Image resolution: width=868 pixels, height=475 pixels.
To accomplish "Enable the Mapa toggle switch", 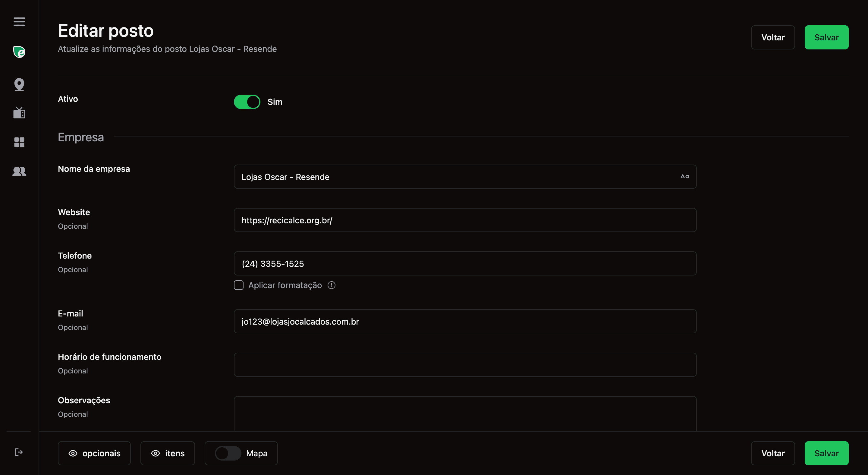I will (228, 453).
